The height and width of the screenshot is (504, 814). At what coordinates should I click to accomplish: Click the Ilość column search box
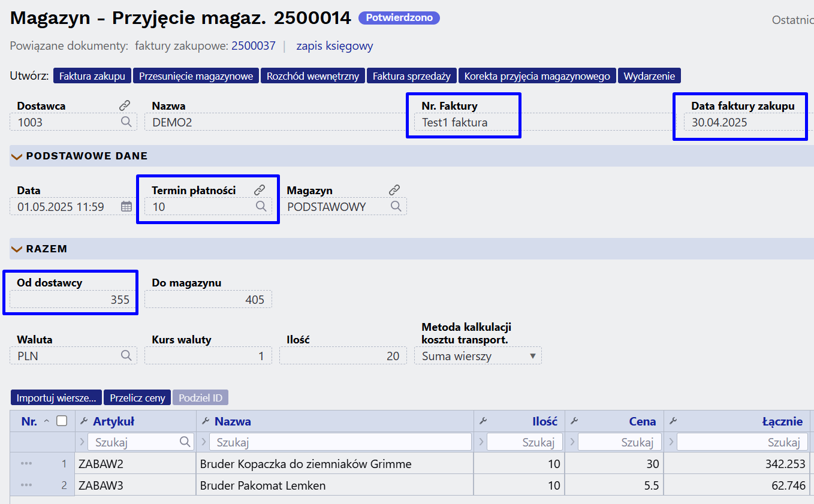pos(524,442)
